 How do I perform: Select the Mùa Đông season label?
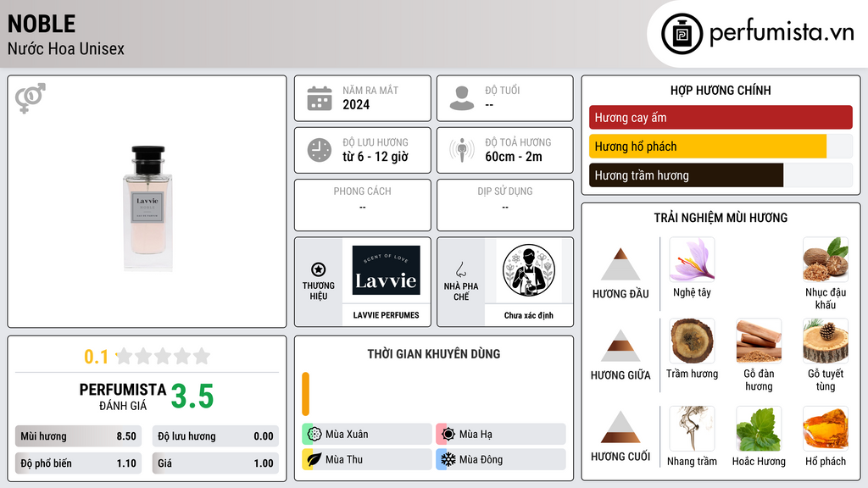point(481,459)
